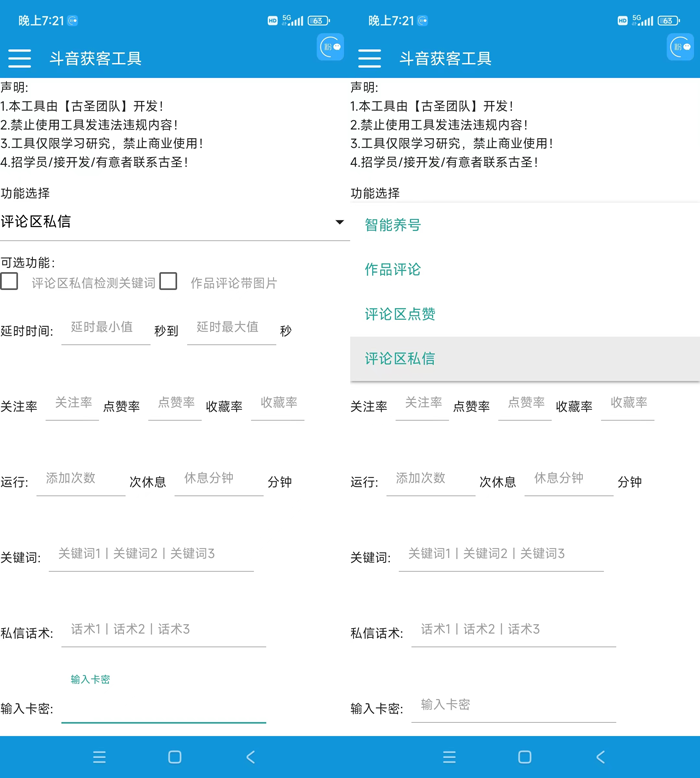Focus the 延时最小值 input field
Screen dimensions: 700x778
click(x=105, y=328)
